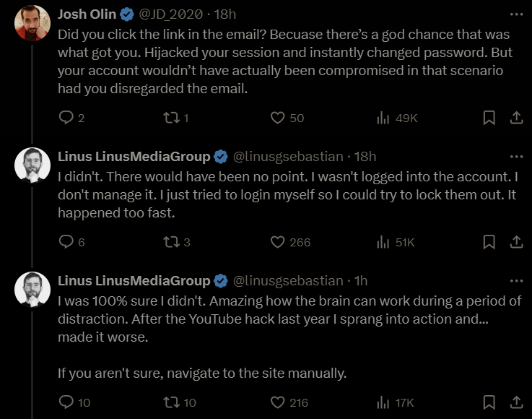This screenshot has height=419, width=532.
Task: View analytics for 17K views tweet
Action: [x=383, y=402]
